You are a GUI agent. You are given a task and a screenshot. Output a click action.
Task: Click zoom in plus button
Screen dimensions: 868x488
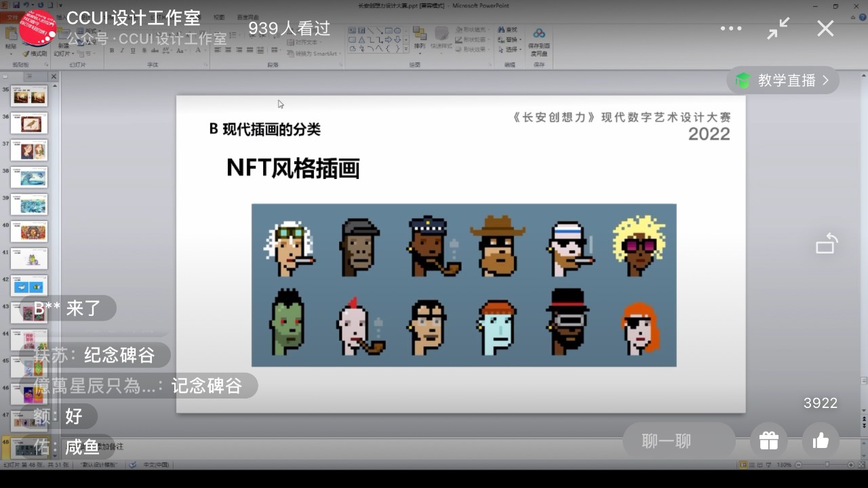[850, 465]
